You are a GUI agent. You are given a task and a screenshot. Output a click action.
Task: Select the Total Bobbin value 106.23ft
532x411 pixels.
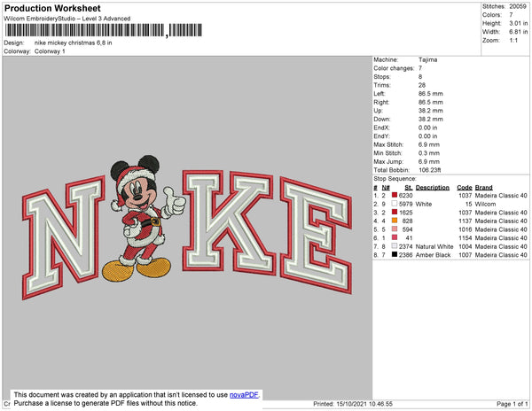(430, 170)
